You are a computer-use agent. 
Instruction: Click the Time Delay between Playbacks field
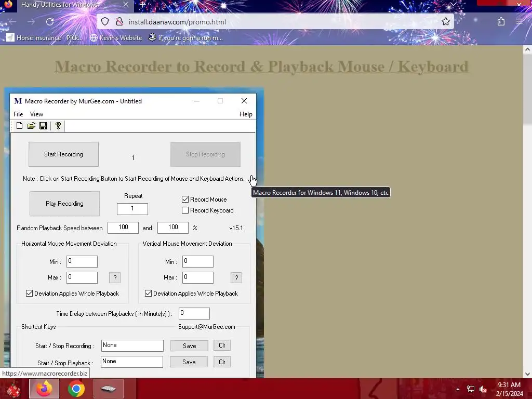point(194,313)
